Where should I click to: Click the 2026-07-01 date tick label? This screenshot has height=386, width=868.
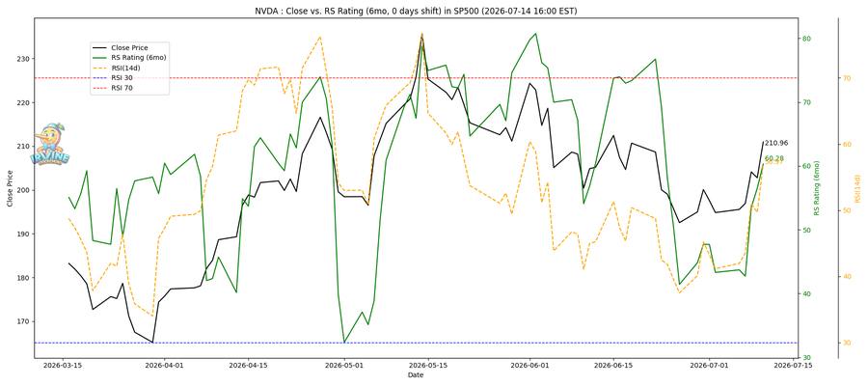coord(709,366)
